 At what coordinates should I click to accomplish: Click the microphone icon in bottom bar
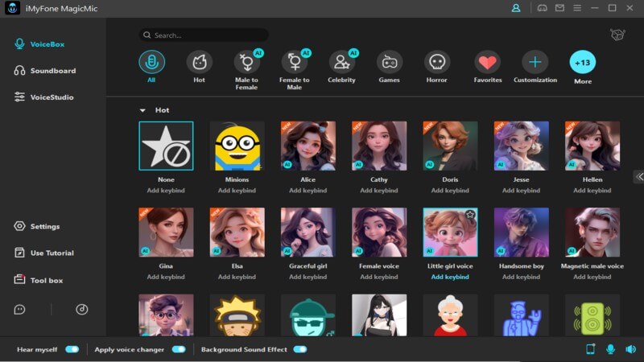(610, 349)
